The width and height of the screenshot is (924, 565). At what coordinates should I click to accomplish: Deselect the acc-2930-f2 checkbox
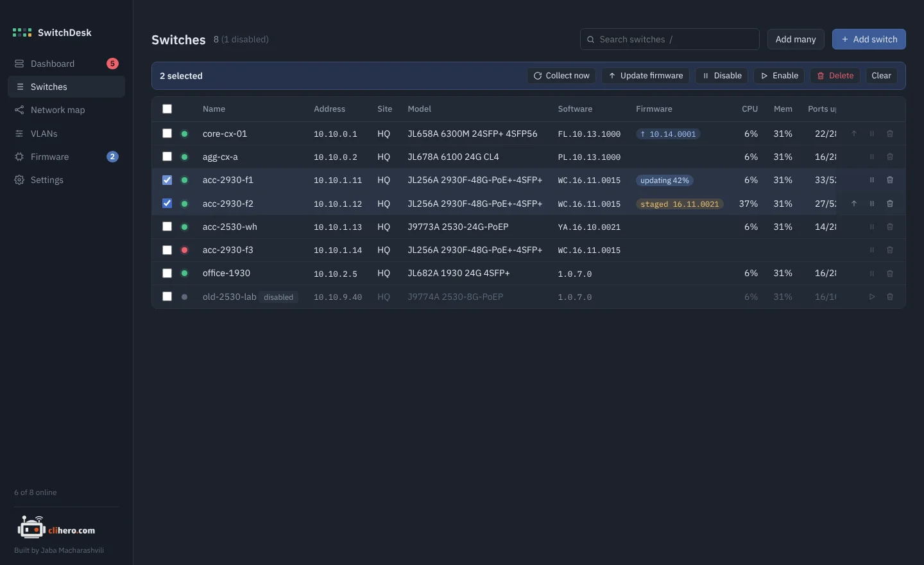coord(167,204)
